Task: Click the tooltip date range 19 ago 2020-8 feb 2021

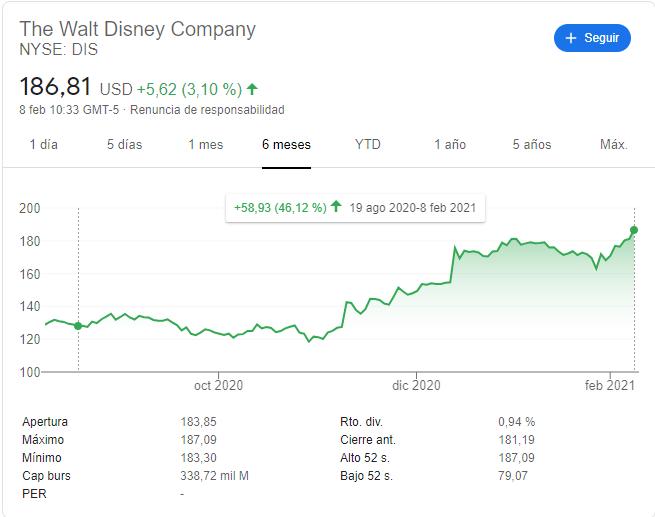Action: coord(413,208)
